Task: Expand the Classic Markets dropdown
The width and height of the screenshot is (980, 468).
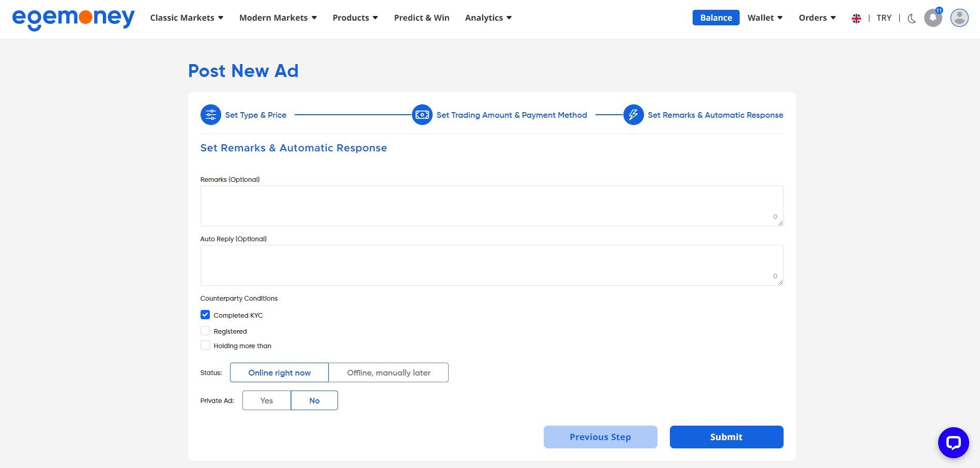Action: (x=187, y=18)
